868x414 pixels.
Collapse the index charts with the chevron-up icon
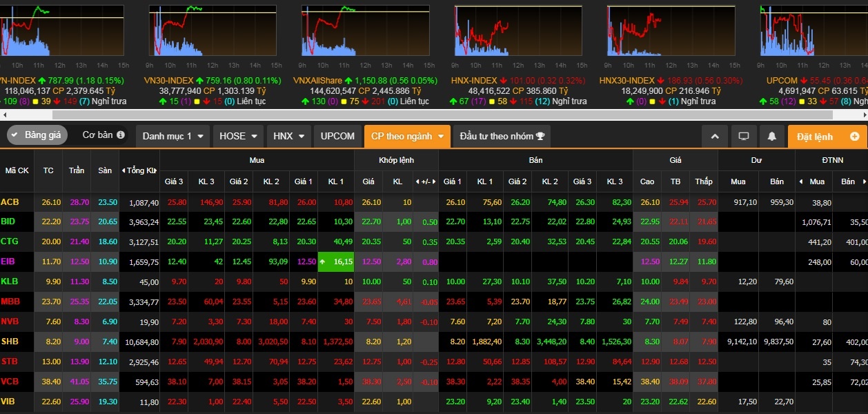[x=715, y=136]
